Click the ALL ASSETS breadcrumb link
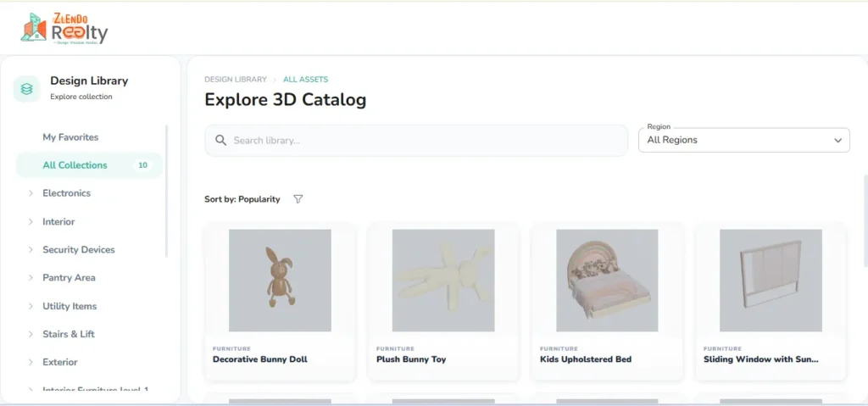The width and height of the screenshot is (868, 406). (x=305, y=79)
